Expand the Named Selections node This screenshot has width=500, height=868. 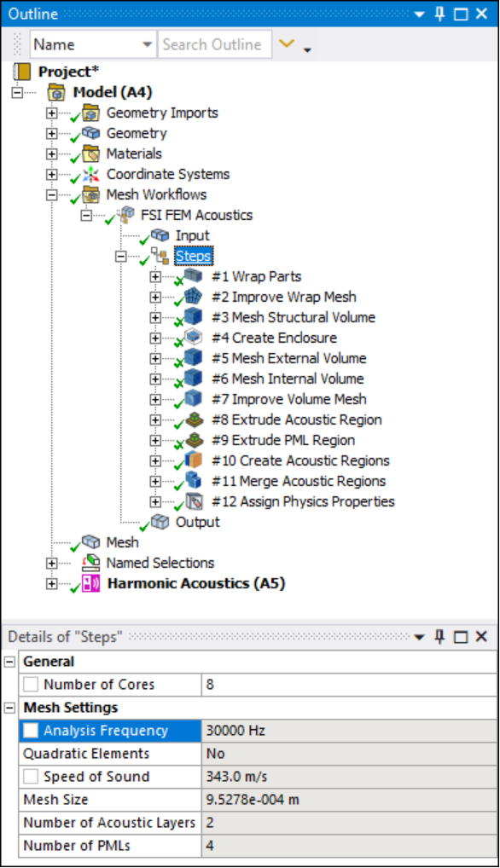[51, 563]
